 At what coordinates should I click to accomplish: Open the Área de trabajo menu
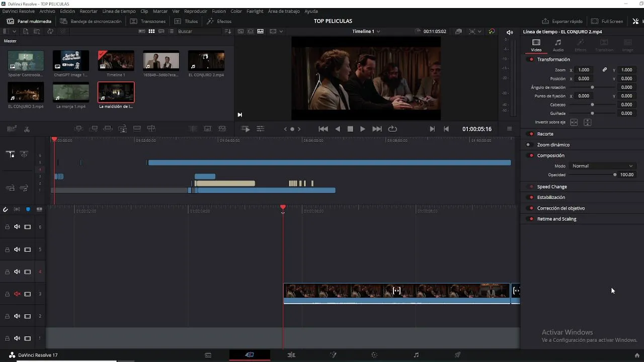tap(284, 11)
